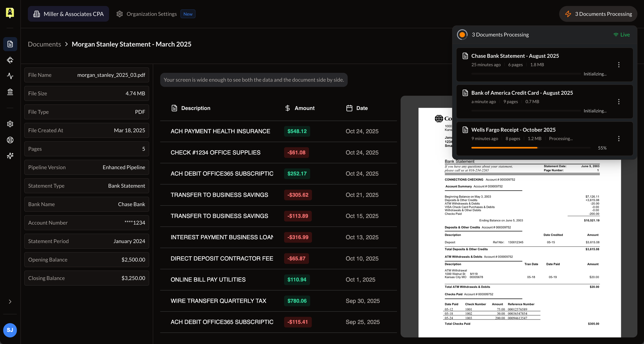Click the bank building sidebar icon
644x344 pixels.
[10, 92]
